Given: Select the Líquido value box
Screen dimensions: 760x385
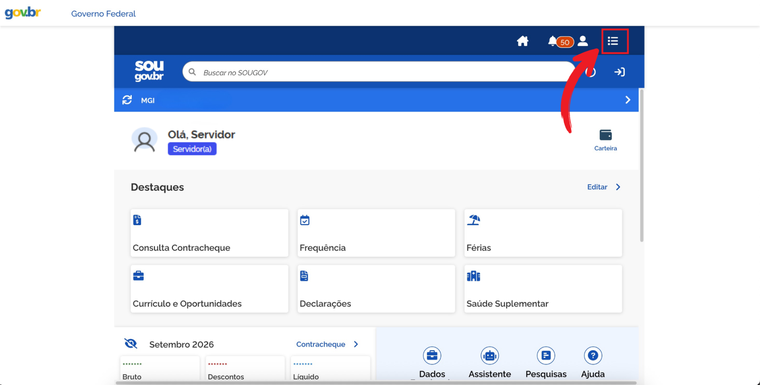Looking at the screenshot, I should point(331,369).
